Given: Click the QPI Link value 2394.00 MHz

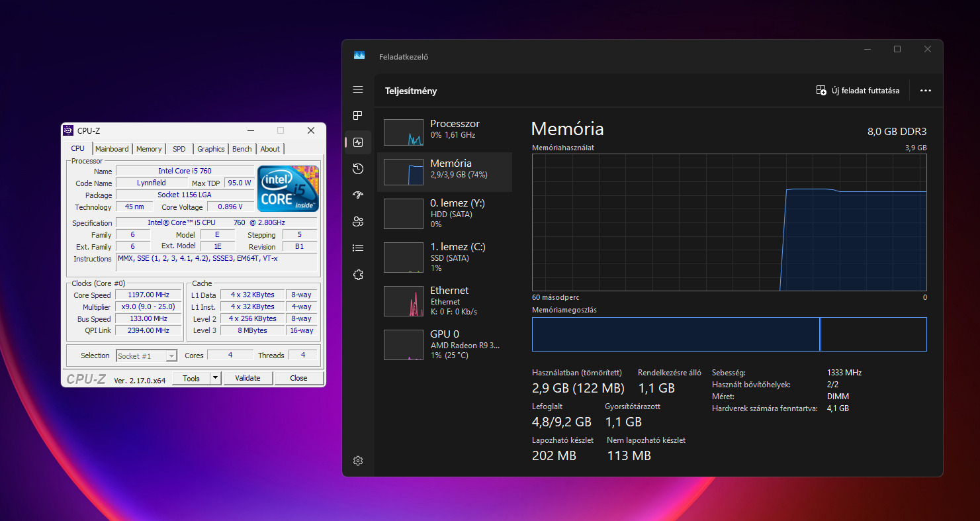Looking at the screenshot, I should [150, 330].
